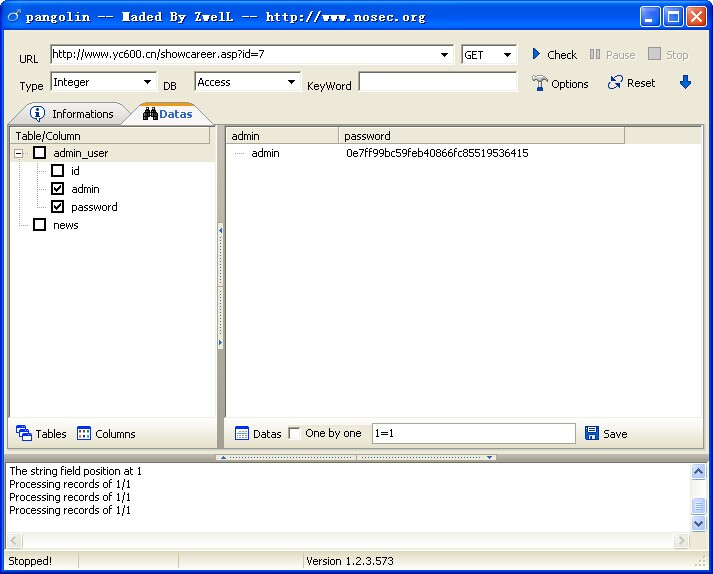713x574 pixels.
Task: Click log line 'The string field position at 1'
Action: click(x=75, y=471)
